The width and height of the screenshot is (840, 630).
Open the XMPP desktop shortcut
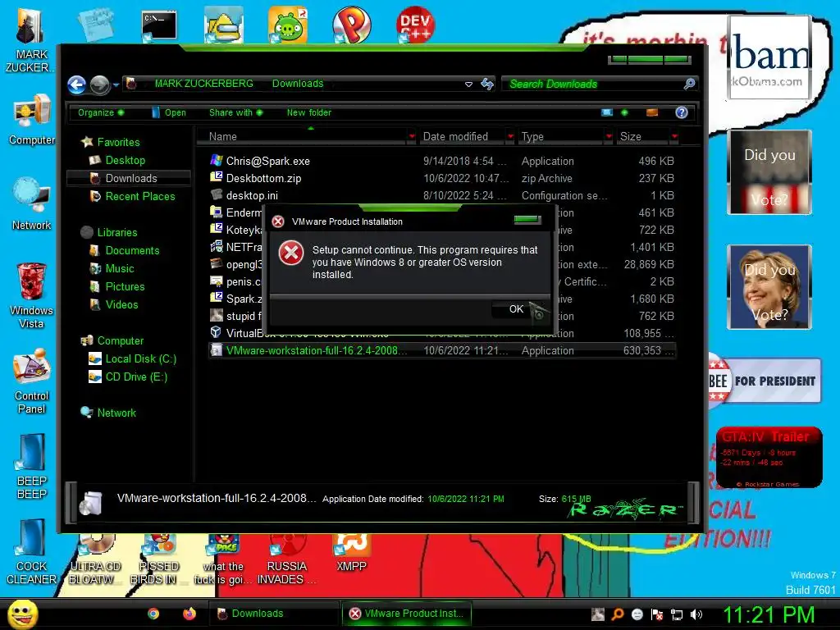click(351, 554)
